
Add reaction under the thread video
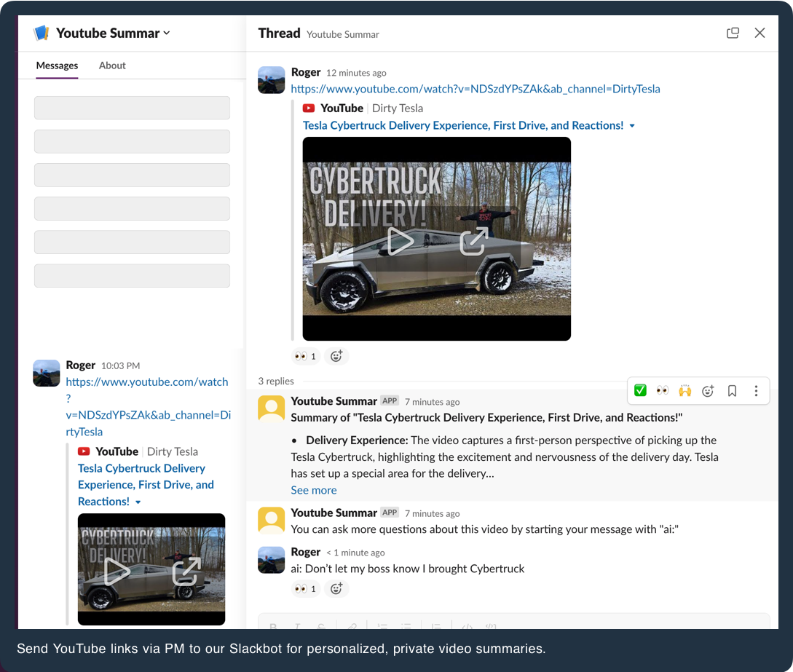pyautogui.click(x=336, y=357)
